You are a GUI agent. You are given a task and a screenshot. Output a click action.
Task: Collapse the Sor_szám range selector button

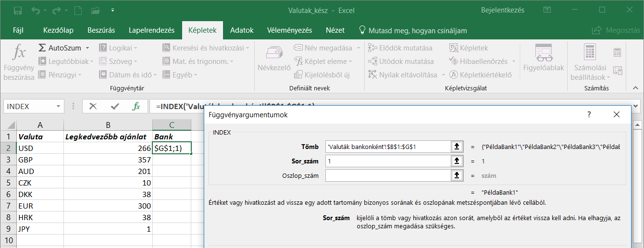(457, 161)
